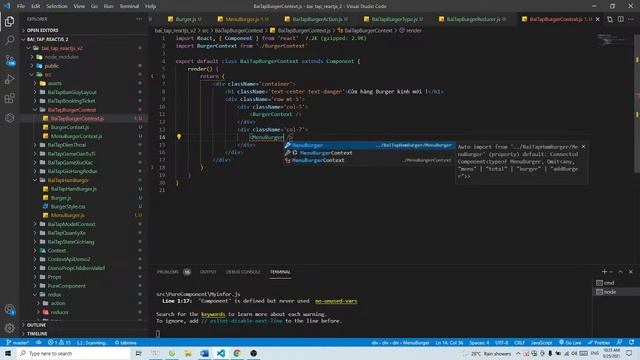Viewport: 640px width, 360px height.
Task: Click the JavaScript language mode in status bar
Action: click(541, 342)
